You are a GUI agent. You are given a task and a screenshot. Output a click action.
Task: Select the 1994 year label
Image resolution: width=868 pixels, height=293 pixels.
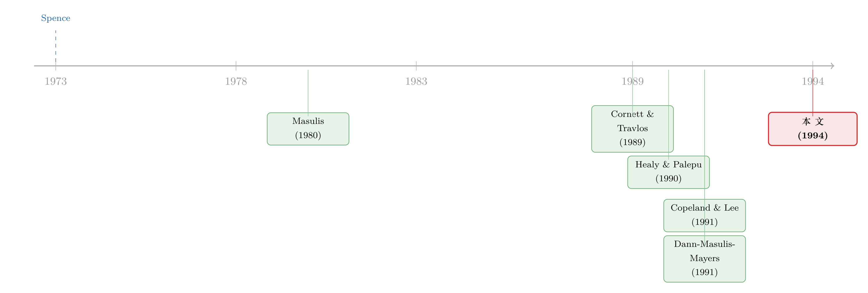coord(813,82)
